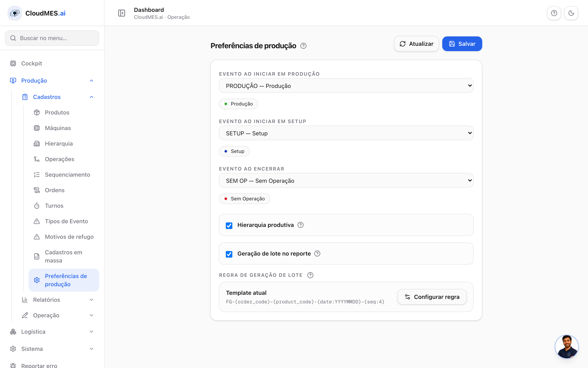Click the Preferências de produção gear icon
The width and height of the screenshot is (588, 368).
click(37, 280)
